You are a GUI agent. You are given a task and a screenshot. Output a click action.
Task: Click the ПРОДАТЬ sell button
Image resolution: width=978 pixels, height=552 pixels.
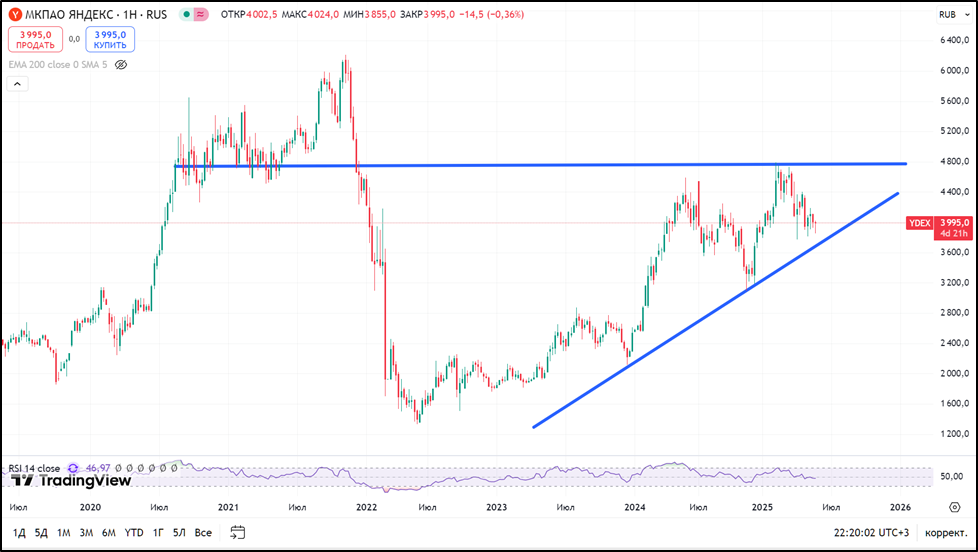(x=36, y=39)
